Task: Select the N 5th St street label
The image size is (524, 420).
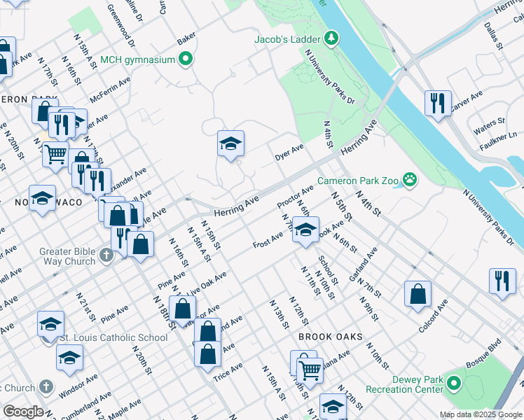Action: (342, 206)
